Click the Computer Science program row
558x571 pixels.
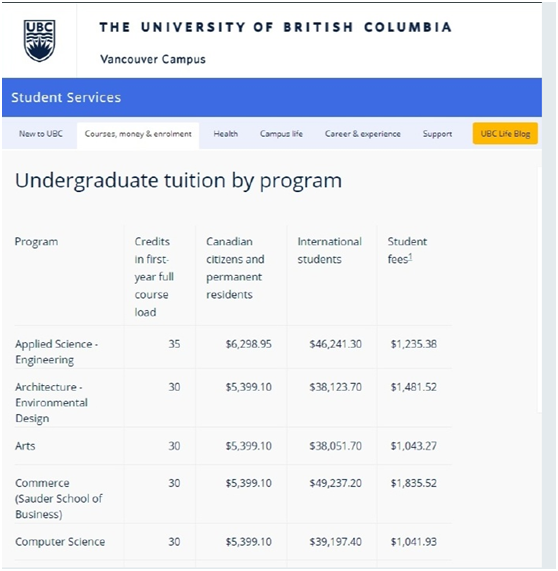233,542
